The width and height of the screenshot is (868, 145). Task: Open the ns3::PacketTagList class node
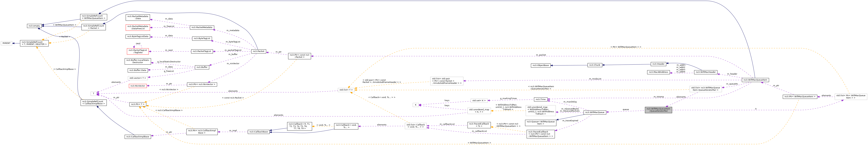(202, 51)
